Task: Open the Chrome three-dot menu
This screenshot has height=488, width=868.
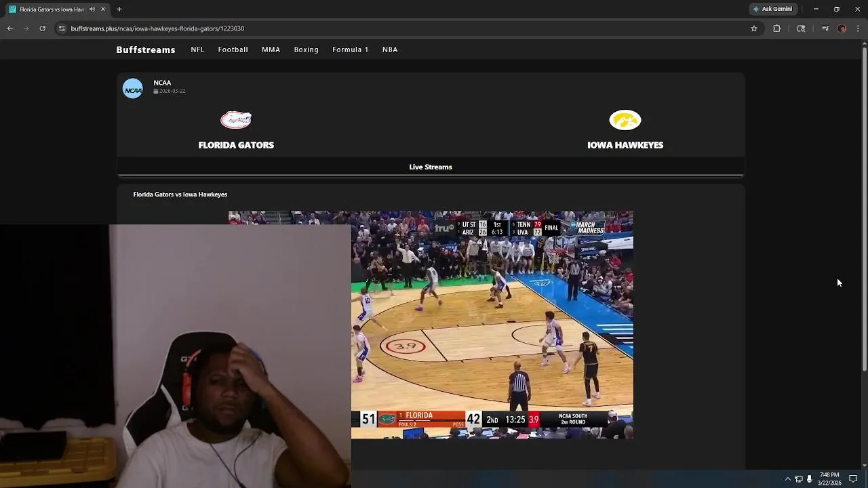Action: [859, 28]
